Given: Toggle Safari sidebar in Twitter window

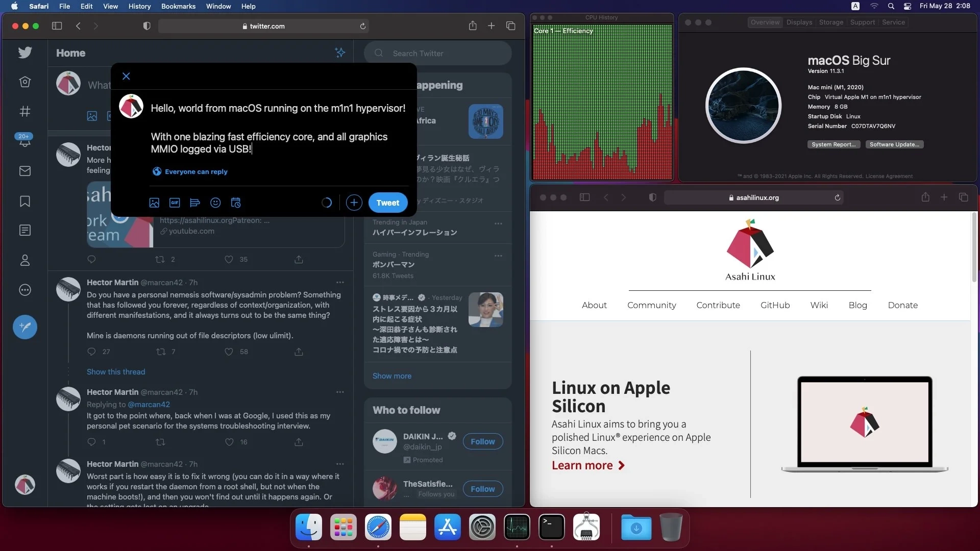Looking at the screenshot, I should [x=57, y=26].
